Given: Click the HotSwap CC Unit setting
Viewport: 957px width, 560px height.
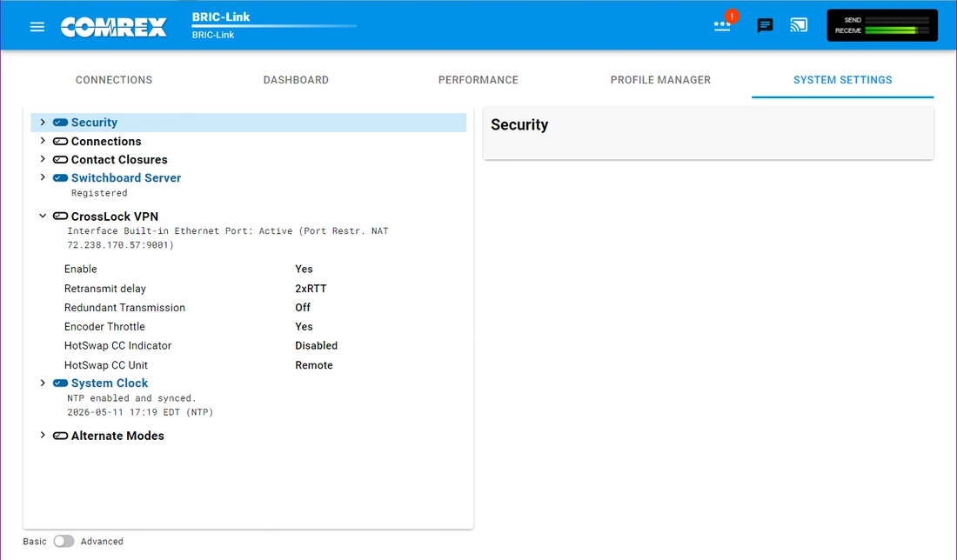Looking at the screenshot, I should [x=263, y=365].
